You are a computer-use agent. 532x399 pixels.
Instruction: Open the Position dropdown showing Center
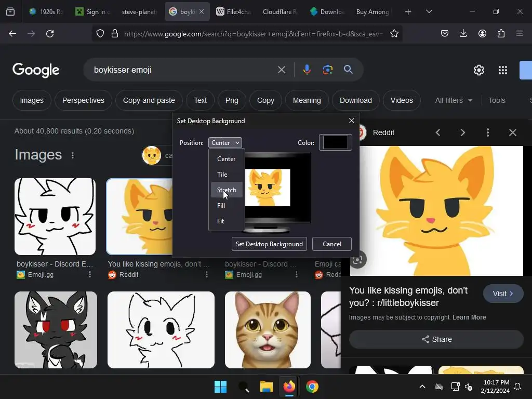tap(225, 143)
